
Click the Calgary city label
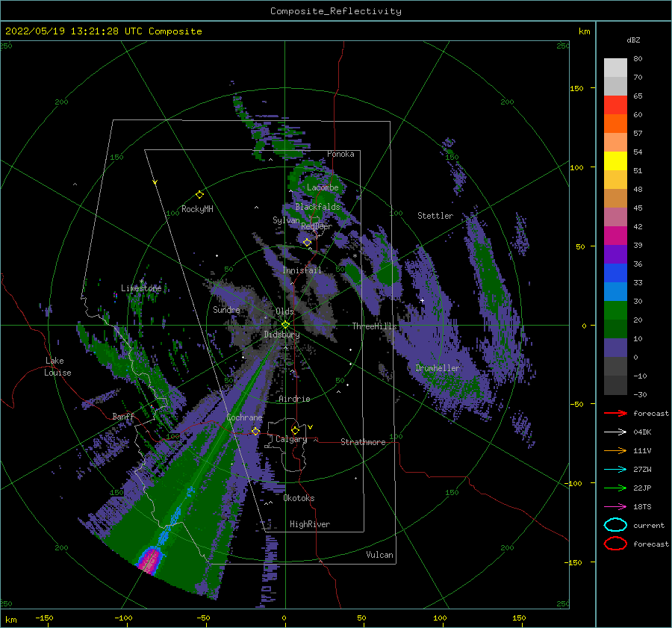(x=291, y=439)
